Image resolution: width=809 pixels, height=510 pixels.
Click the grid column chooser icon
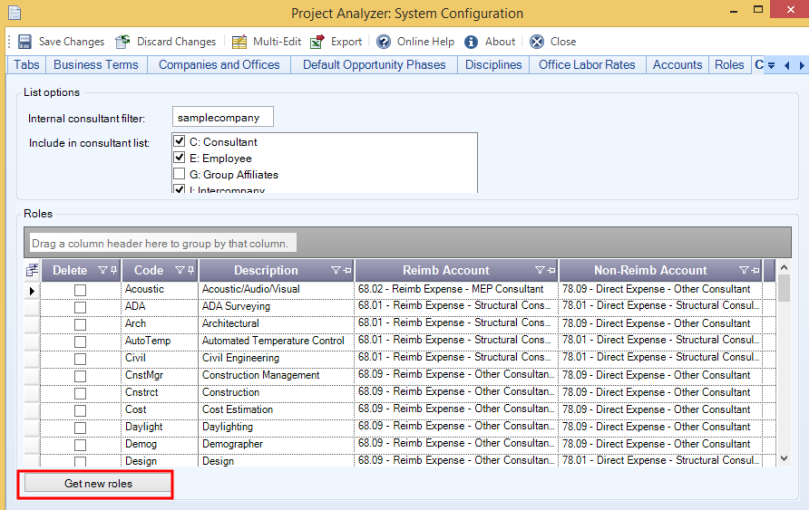coord(31,270)
